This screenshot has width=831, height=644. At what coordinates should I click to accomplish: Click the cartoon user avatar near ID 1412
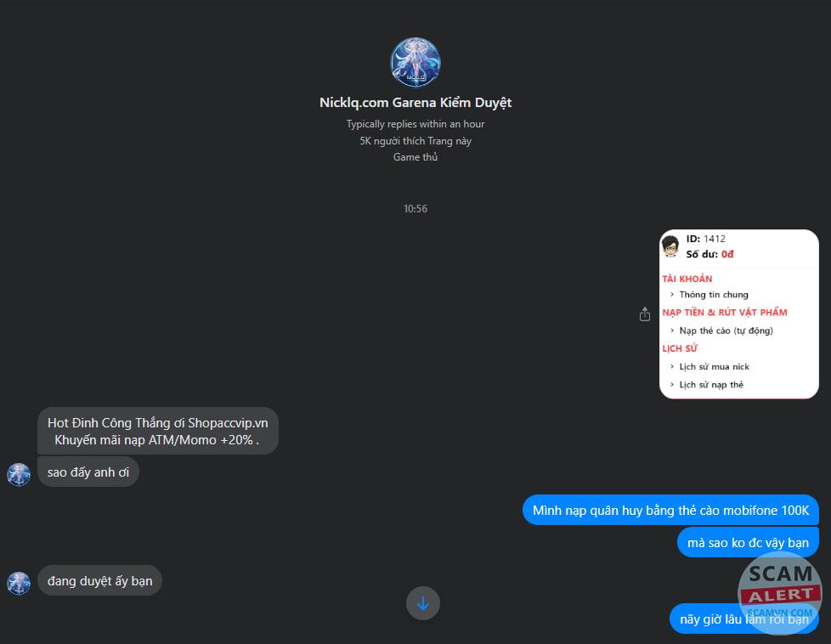coord(671,246)
